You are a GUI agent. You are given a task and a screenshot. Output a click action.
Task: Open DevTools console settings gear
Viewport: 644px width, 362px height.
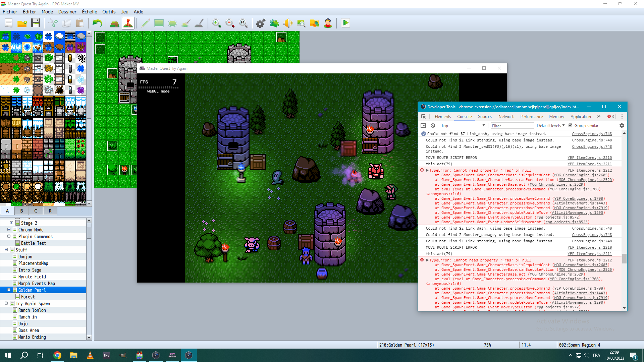[622, 125]
